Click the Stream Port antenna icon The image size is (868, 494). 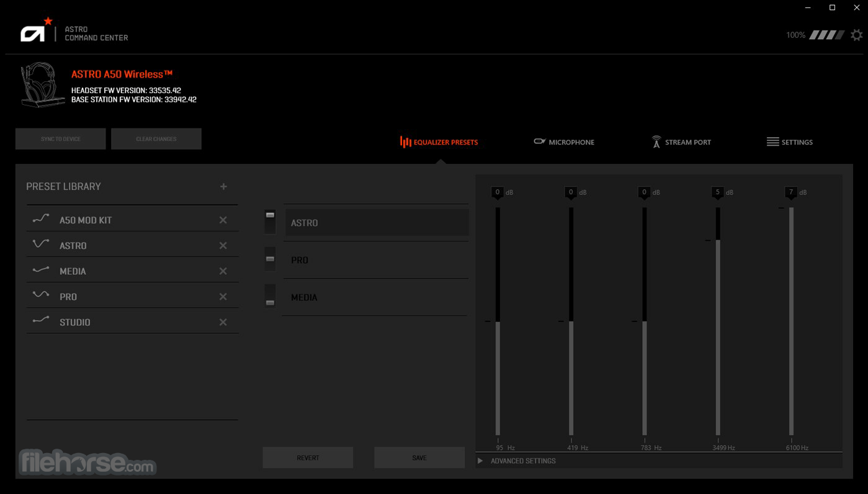point(656,141)
